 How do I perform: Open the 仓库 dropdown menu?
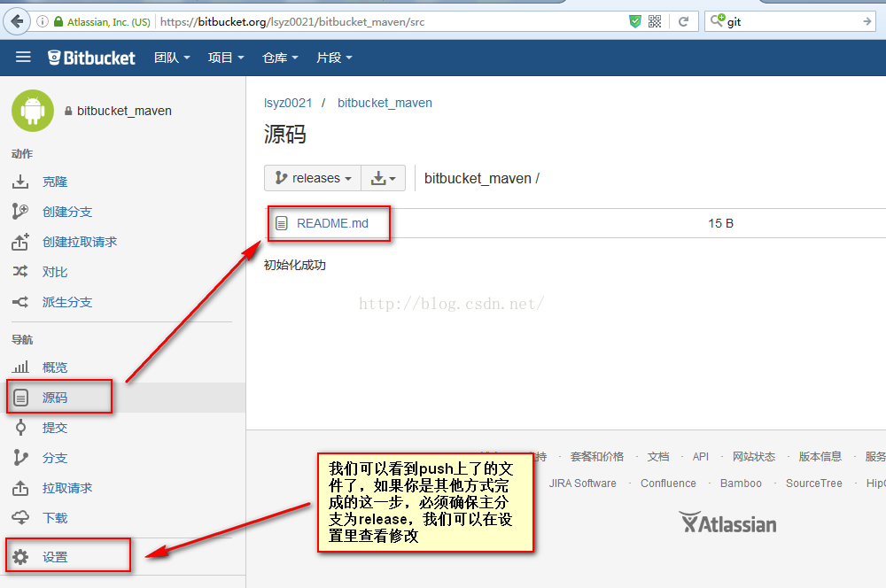pos(280,58)
